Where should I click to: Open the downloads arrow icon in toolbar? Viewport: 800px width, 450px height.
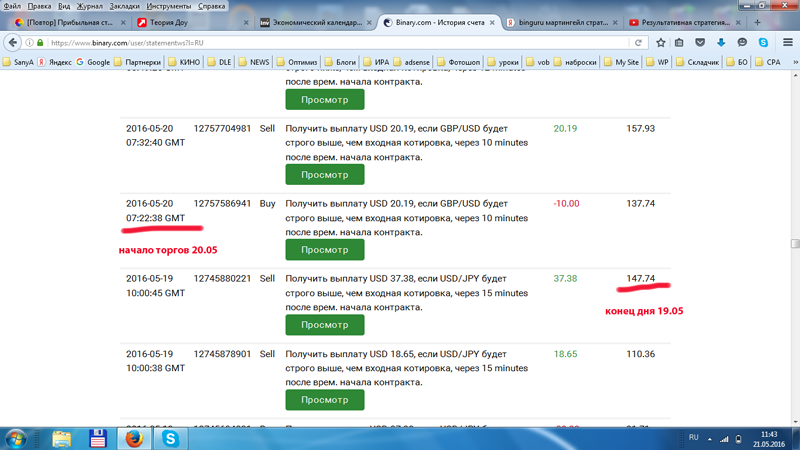(x=721, y=43)
